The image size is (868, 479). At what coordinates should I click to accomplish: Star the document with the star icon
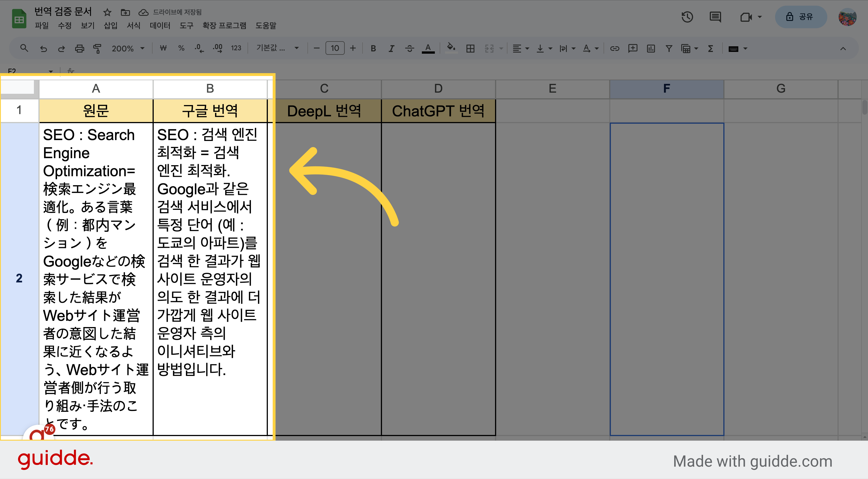tap(107, 12)
